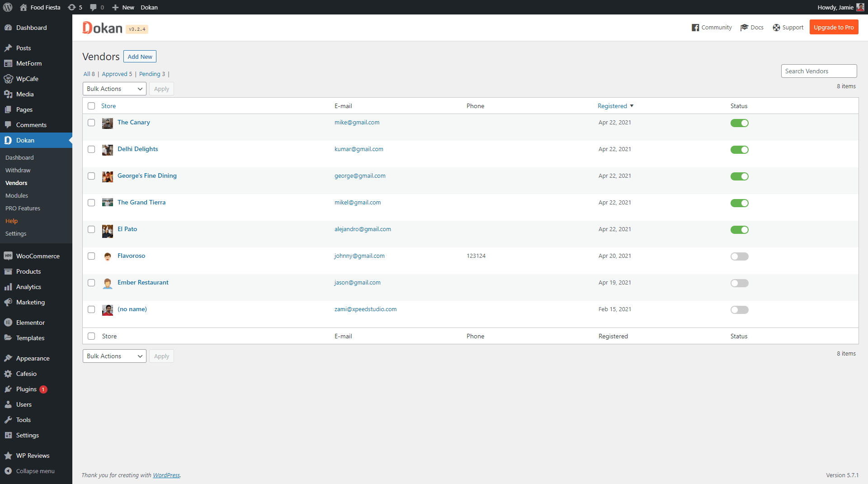The height and width of the screenshot is (484, 868).
Task: Open Howdy, Jamie user avatar
Action: 860,7
